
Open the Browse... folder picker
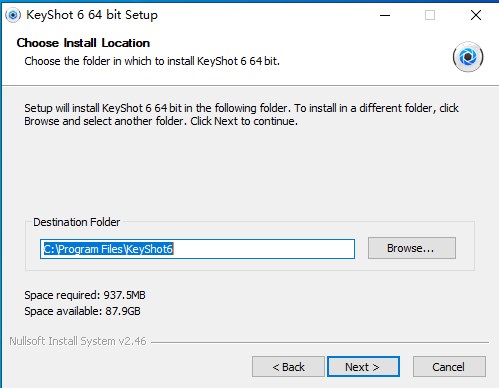coord(412,248)
